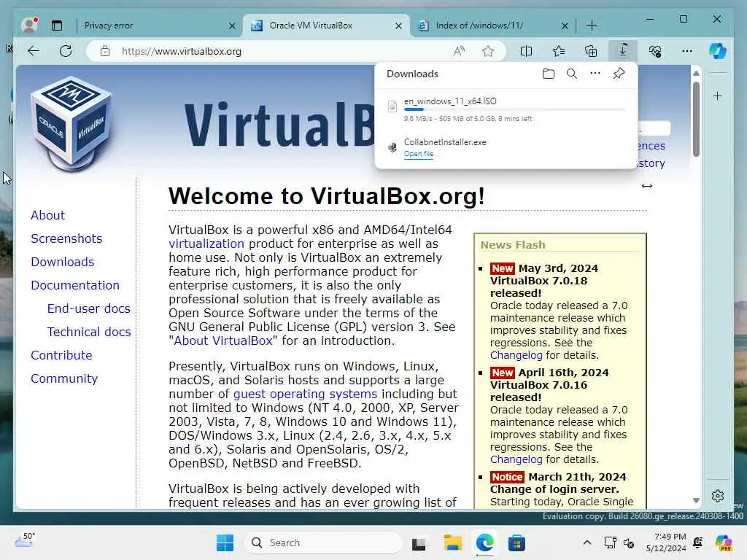The width and height of the screenshot is (747, 560).
Task: Open Microsoft Store from taskbar
Action: pyautogui.click(x=516, y=542)
